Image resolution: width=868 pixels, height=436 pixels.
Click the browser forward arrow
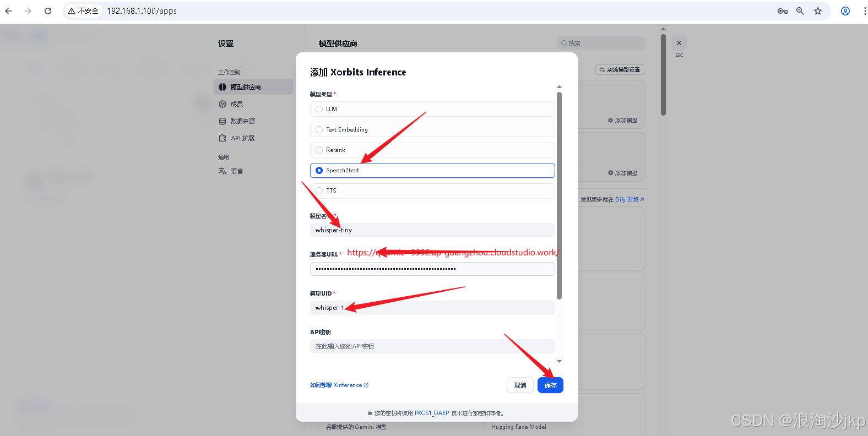coord(28,11)
